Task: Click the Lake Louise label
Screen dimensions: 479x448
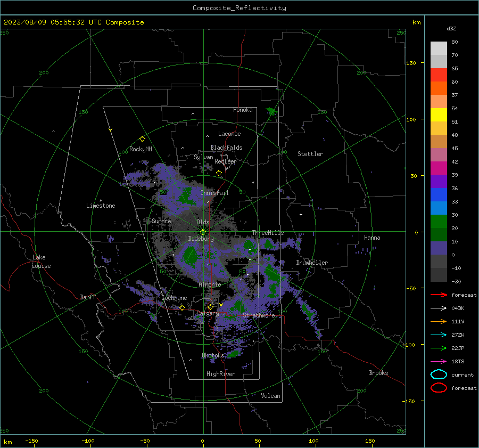Action: pos(41,262)
